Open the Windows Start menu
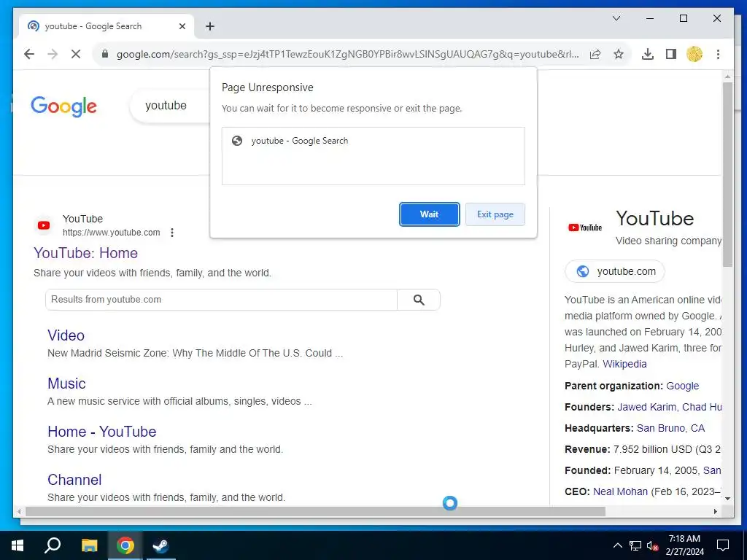Image resolution: width=747 pixels, height=560 pixels. (x=18, y=545)
